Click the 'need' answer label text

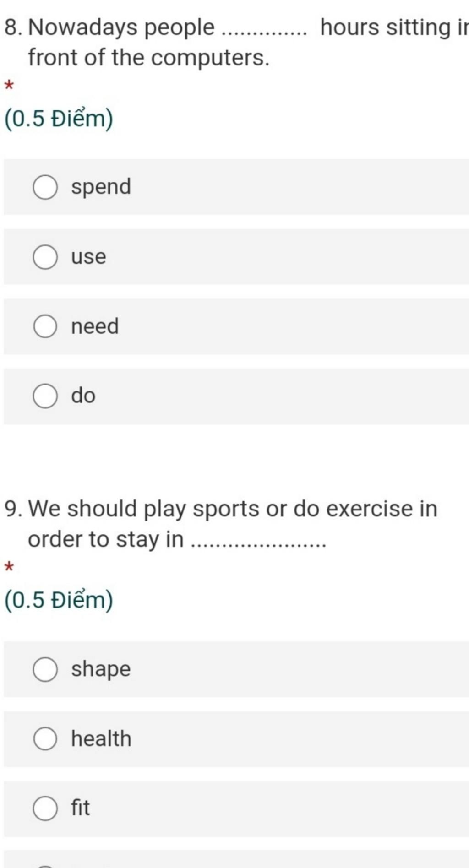tap(95, 326)
